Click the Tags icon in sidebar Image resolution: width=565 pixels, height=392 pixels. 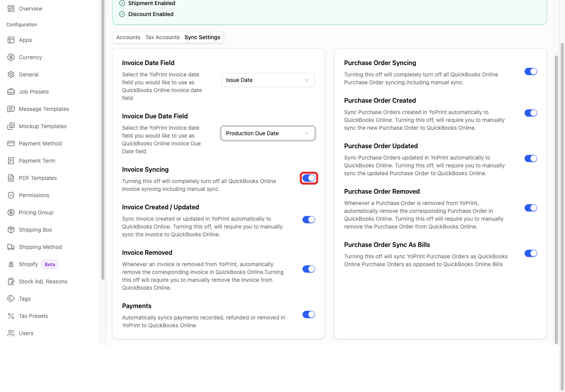11,299
